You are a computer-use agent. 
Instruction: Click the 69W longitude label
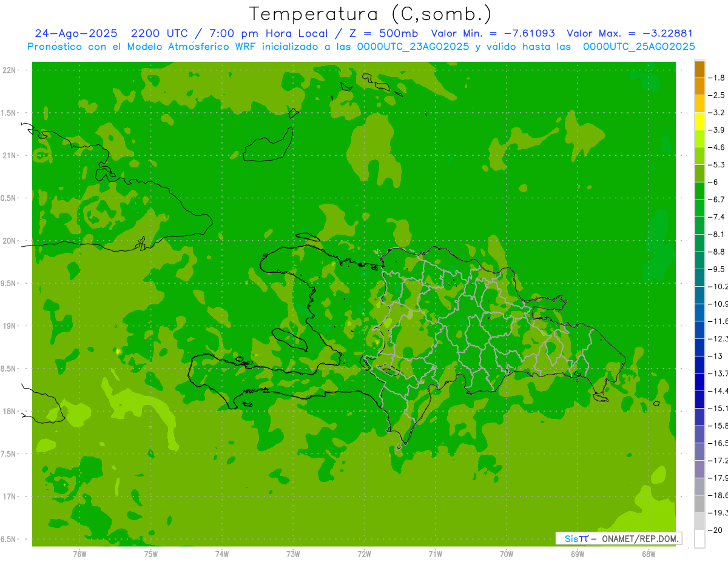pos(578,554)
